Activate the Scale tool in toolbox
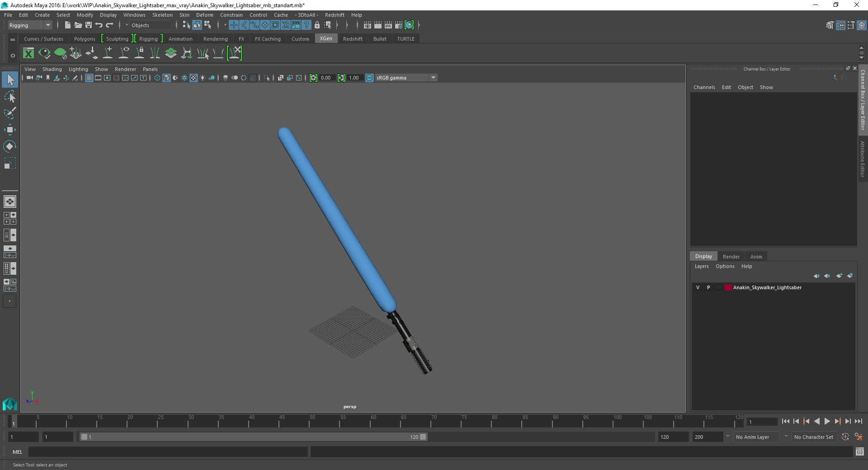Viewport: 868px width, 470px height. click(10, 163)
